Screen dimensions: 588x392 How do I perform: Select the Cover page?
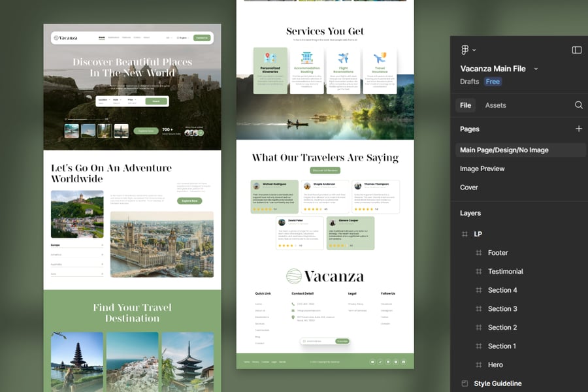pos(469,188)
